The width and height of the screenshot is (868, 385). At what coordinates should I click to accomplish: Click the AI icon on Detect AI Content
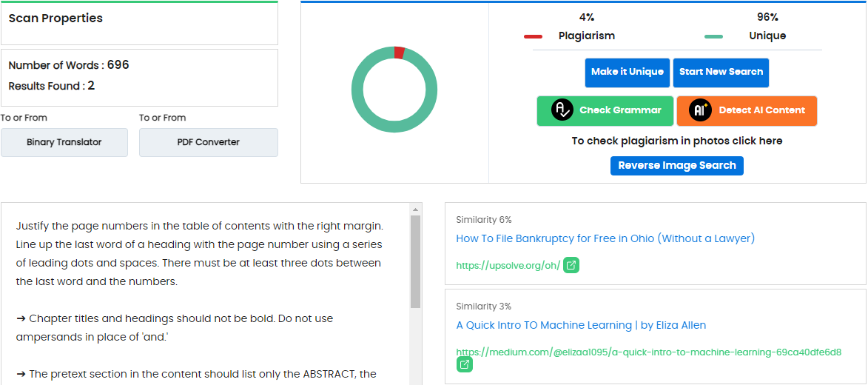click(700, 110)
